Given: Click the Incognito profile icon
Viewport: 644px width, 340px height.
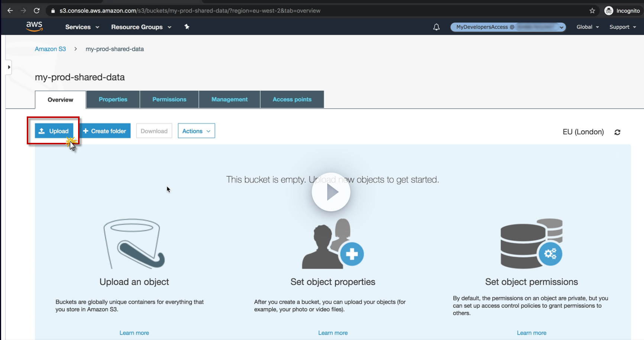Looking at the screenshot, I should click(x=609, y=11).
